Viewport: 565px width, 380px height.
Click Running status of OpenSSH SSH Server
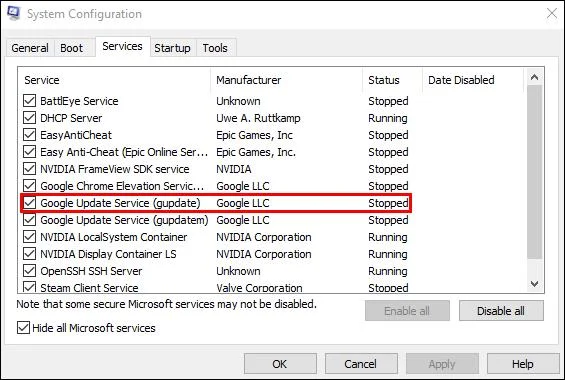pyautogui.click(x=388, y=271)
